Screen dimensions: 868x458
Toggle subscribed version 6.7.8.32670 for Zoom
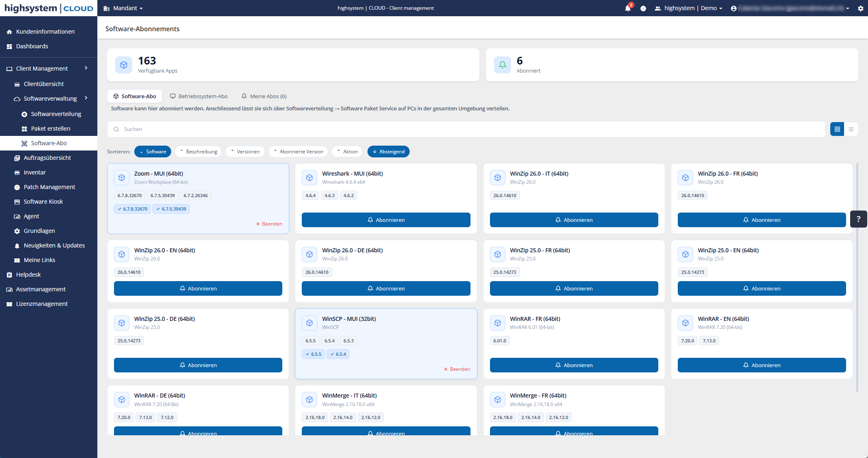click(x=133, y=209)
